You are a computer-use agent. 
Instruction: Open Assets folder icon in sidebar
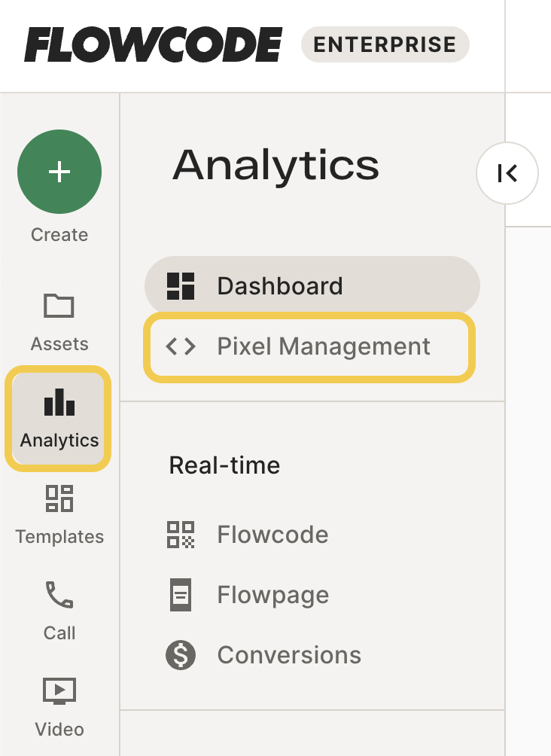[59, 305]
